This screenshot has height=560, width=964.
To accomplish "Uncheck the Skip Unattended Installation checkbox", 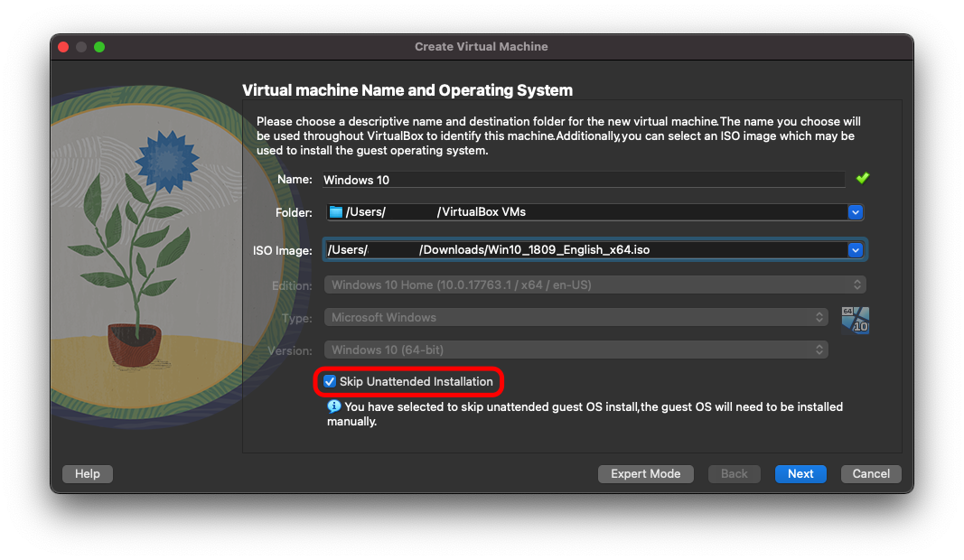I will 330,382.
